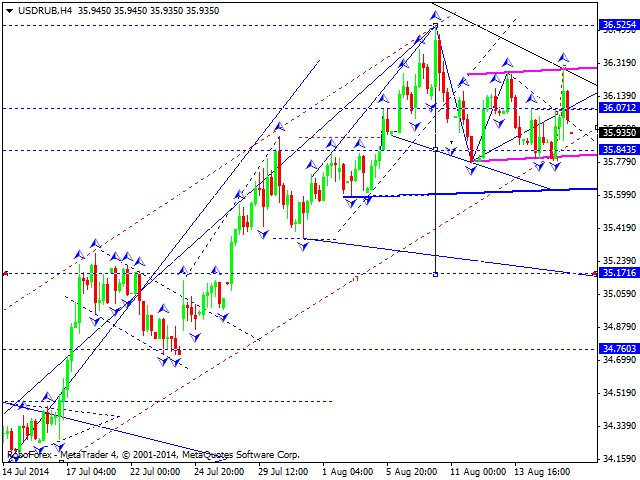This screenshot has height=480, width=640.
Task: Select the lower magenta channel line
Action: [530, 157]
